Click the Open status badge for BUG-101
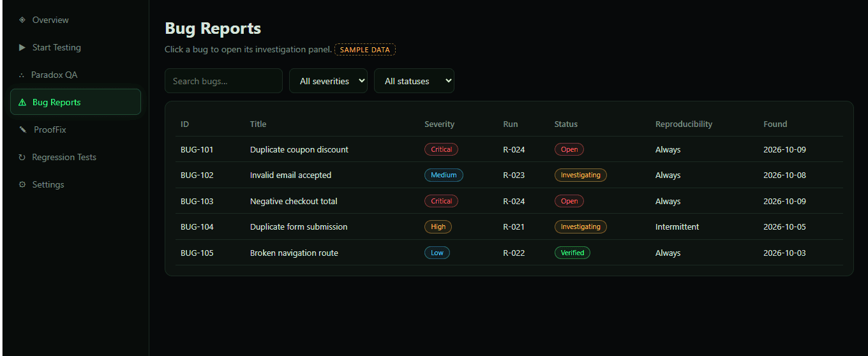The width and height of the screenshot is (868, 356). point(569,149)
